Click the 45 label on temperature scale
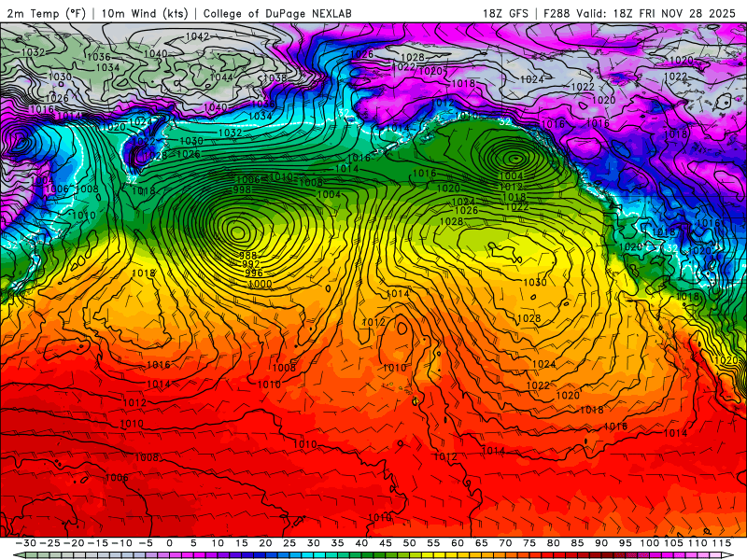The height and width of the screenshot is (560, 747). pos(386,543)
